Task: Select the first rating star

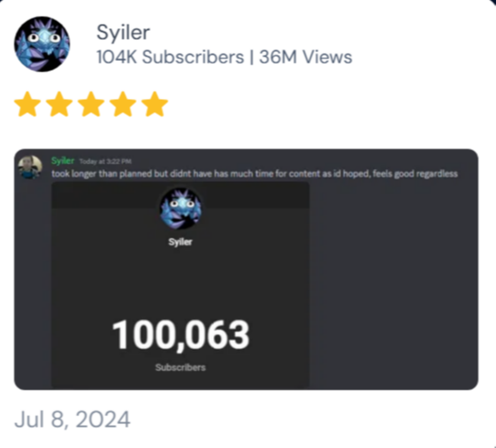Action: pos(27,104)
